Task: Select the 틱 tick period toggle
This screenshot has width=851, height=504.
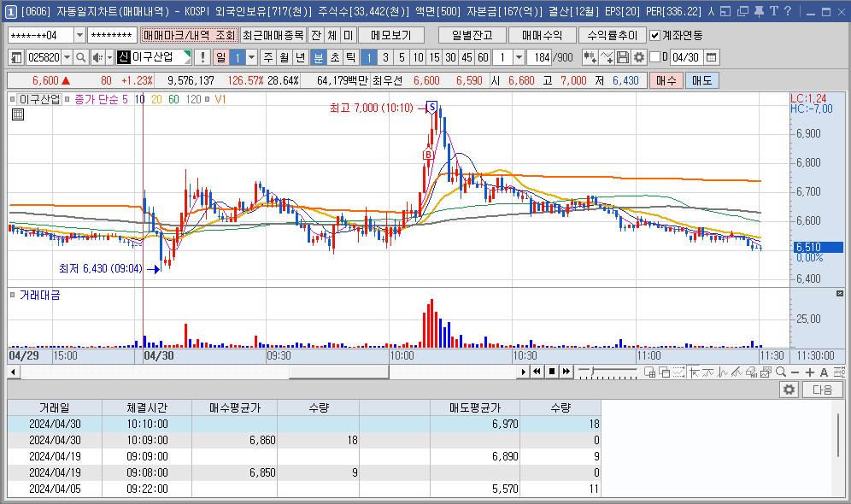Action: click(350, 57)
